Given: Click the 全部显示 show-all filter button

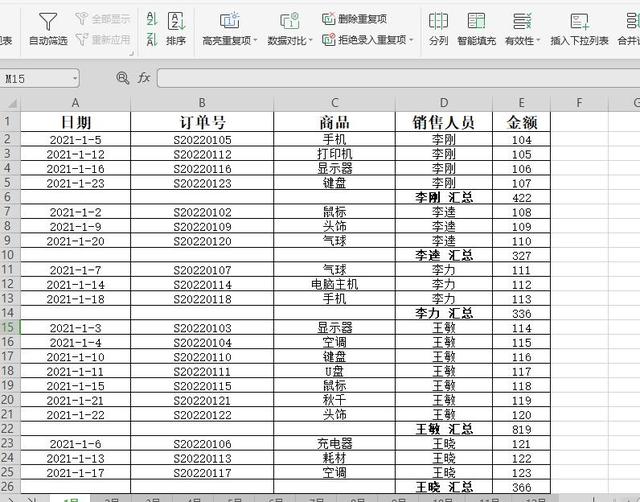Looking at the screenshot, I should click(103, 18).
